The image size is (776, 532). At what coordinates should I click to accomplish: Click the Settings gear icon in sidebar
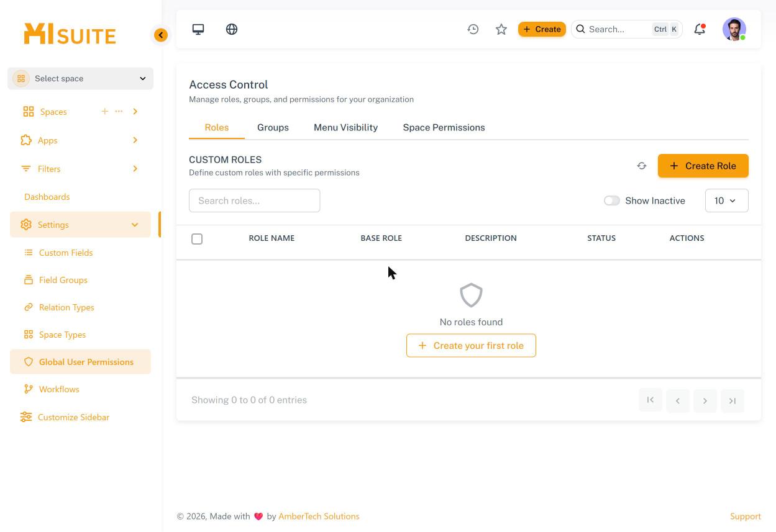pos(25,225)
